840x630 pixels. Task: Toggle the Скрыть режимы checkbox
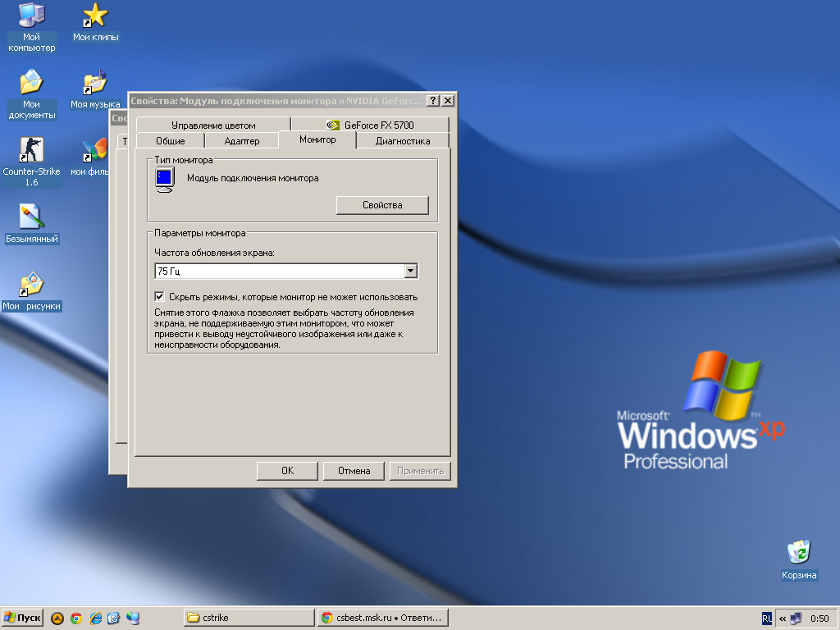(x=159, y=296)
